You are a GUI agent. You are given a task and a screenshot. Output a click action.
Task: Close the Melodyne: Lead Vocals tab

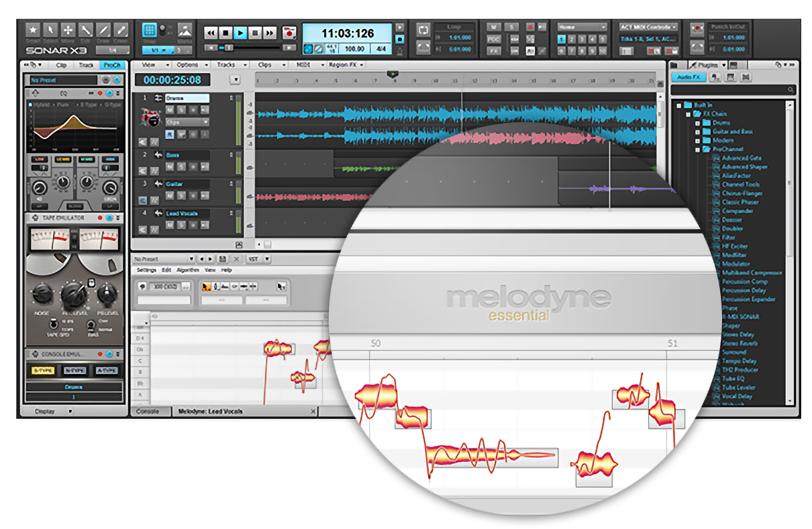[x=313, y=412]
